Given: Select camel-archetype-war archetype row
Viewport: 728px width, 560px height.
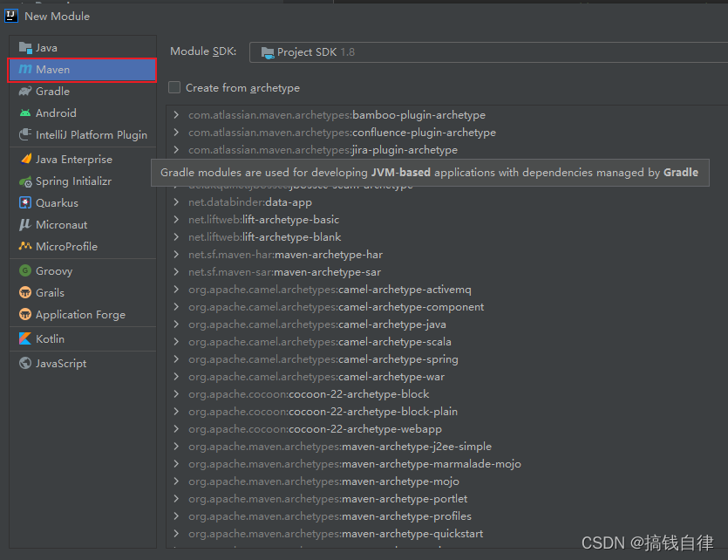Looking at the screenshot, I should coord(446,377).
